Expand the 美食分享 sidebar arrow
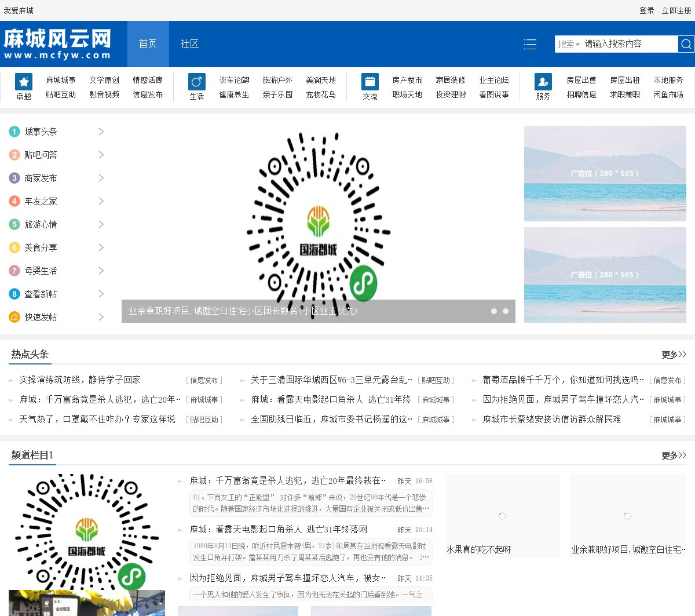Image resolution: width=695 pixels, height=616 pixels. coord(101,247)
